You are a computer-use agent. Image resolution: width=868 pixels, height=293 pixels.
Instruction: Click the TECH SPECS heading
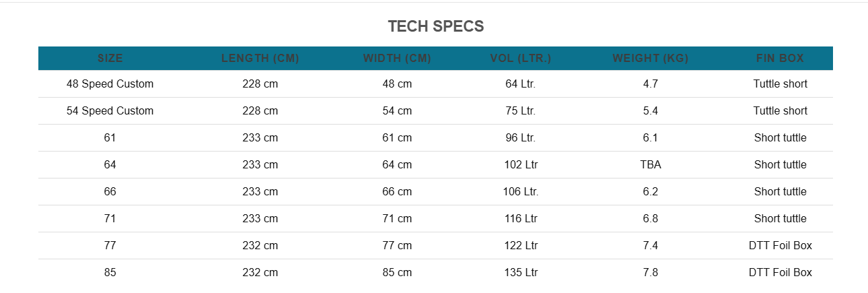pos(435,26)
